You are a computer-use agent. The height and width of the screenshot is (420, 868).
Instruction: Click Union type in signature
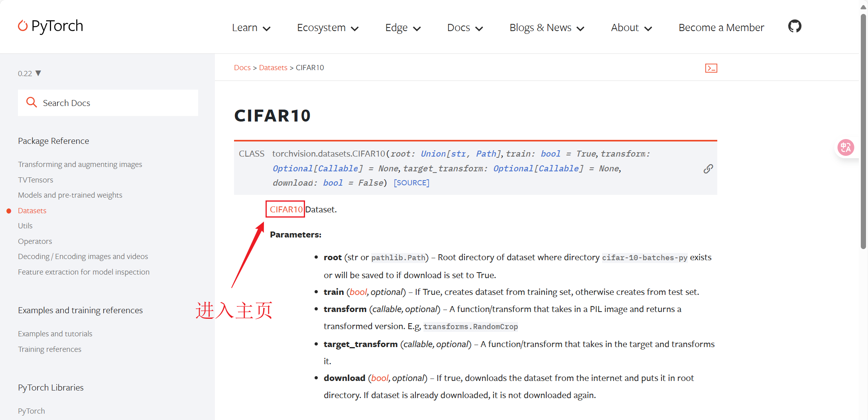coord(433,154)
